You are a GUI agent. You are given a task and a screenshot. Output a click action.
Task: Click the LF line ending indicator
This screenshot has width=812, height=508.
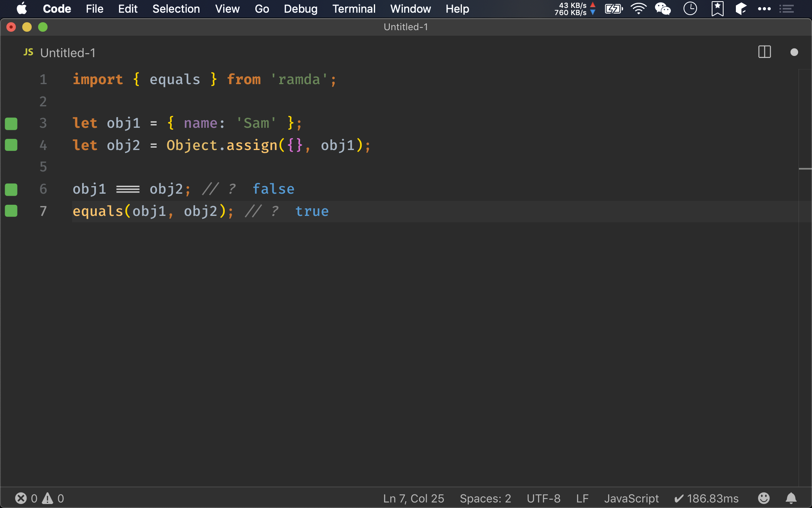pyautogui.click(x=582, y=498)
